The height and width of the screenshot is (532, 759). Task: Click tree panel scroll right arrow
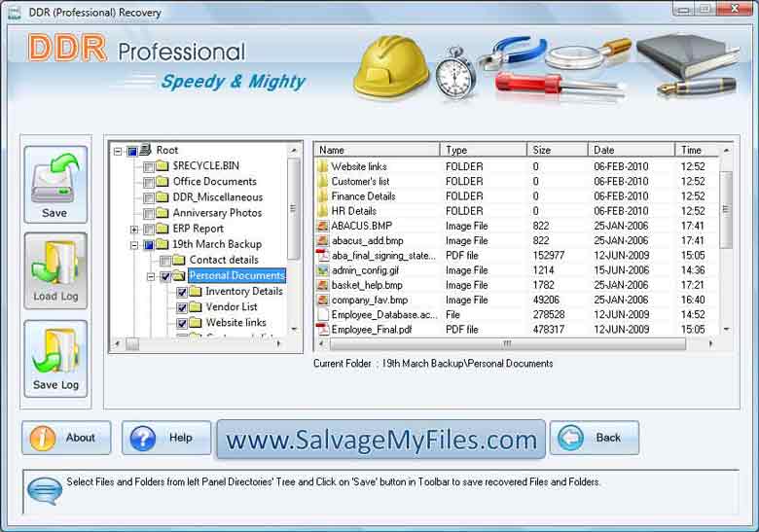pyautogui.click(x=278, y=344)
